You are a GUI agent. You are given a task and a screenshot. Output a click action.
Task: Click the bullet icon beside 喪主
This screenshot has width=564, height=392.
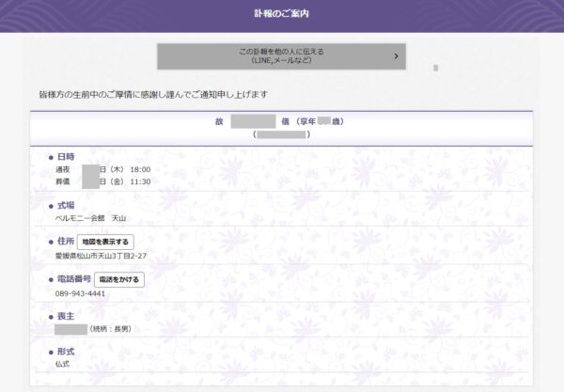pyautogui.click(x=51, y=318)
